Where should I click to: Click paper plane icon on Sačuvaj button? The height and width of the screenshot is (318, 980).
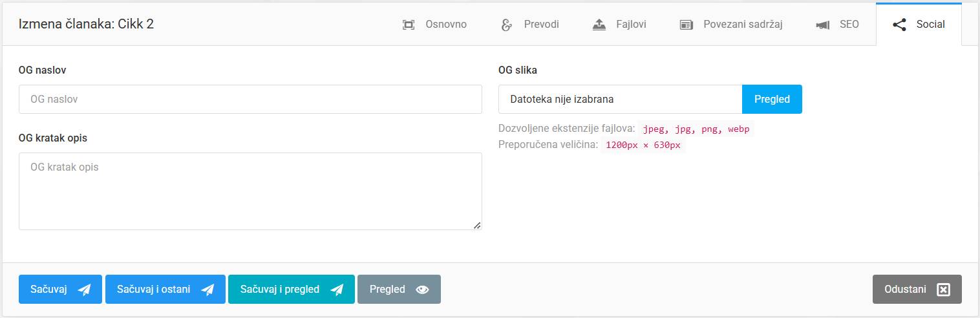[x=84, y=290]
